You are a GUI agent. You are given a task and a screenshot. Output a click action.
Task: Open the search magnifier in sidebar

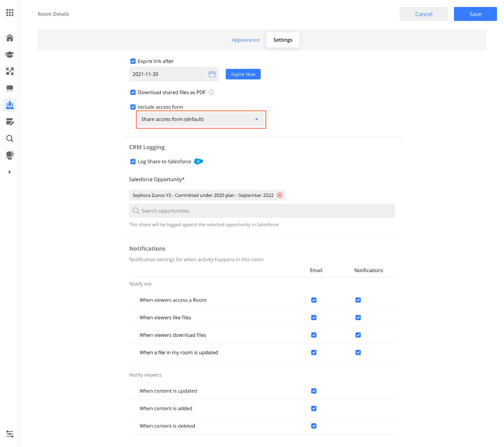tap(10, 139)
